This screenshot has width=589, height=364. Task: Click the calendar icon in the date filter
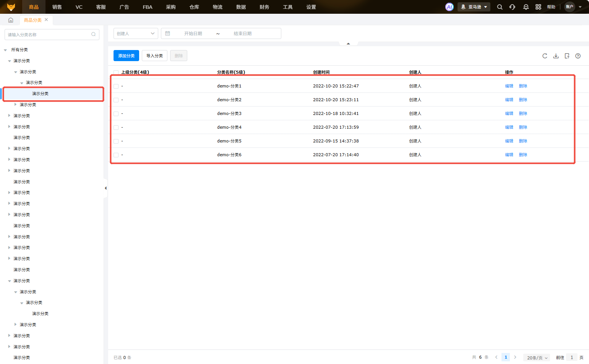(167, 34)
